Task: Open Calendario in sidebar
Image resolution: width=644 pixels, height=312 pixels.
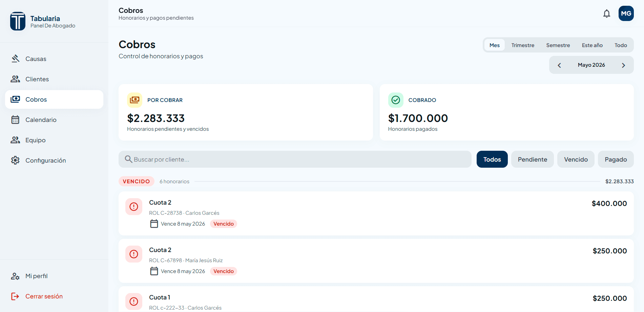Action: point(54,120)
